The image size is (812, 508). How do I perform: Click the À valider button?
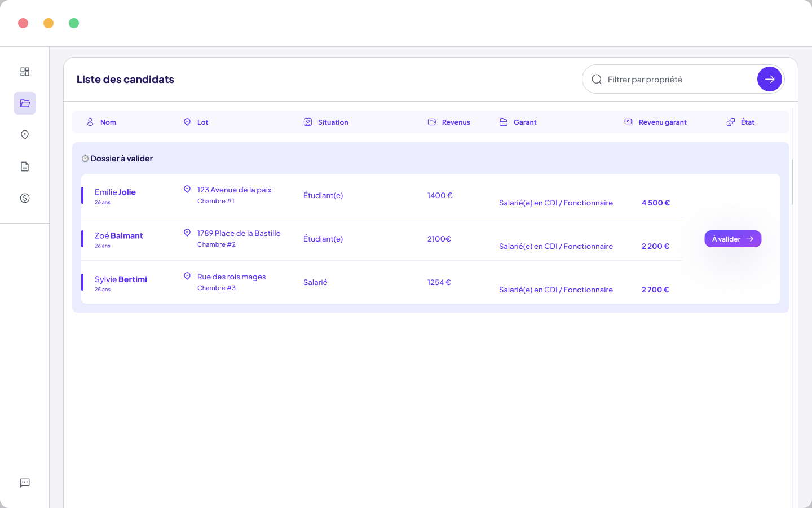tap(733, 239)
